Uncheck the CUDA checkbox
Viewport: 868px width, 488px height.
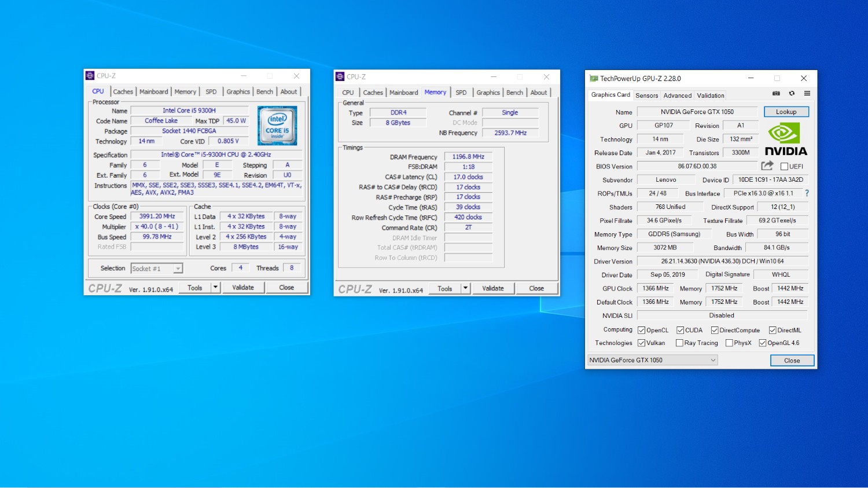[x=681, y=331]
